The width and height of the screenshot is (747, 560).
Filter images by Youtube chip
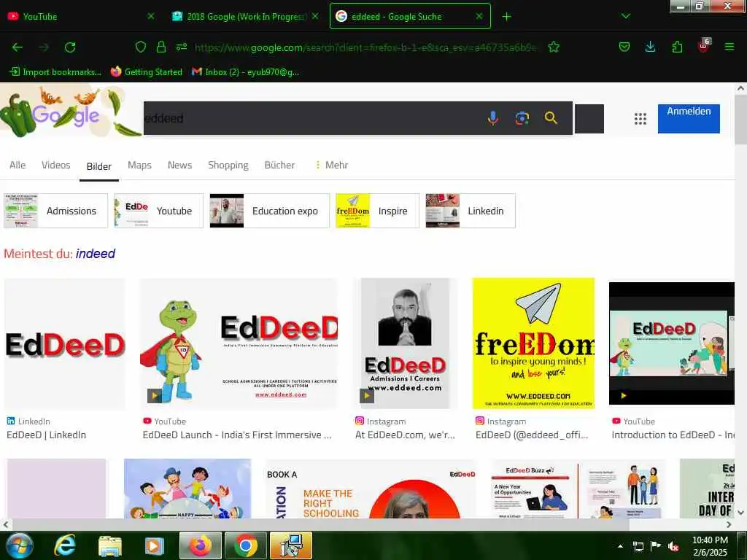[158, 211]
